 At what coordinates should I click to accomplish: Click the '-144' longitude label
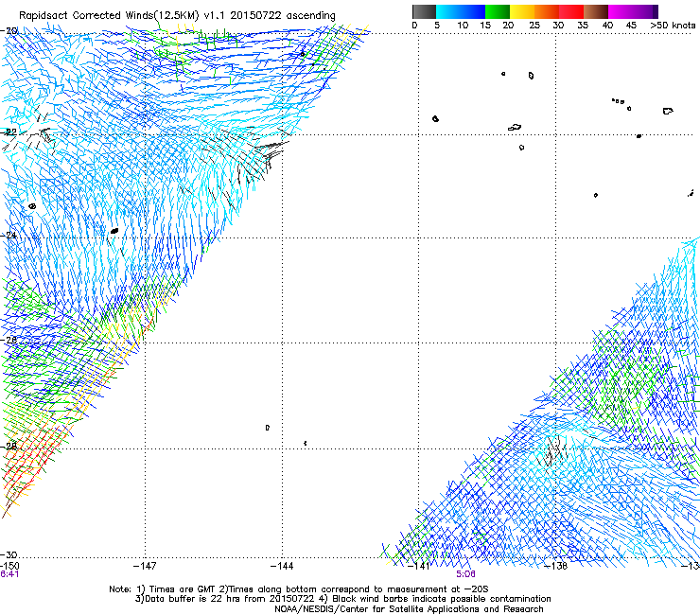coord(282,566)
